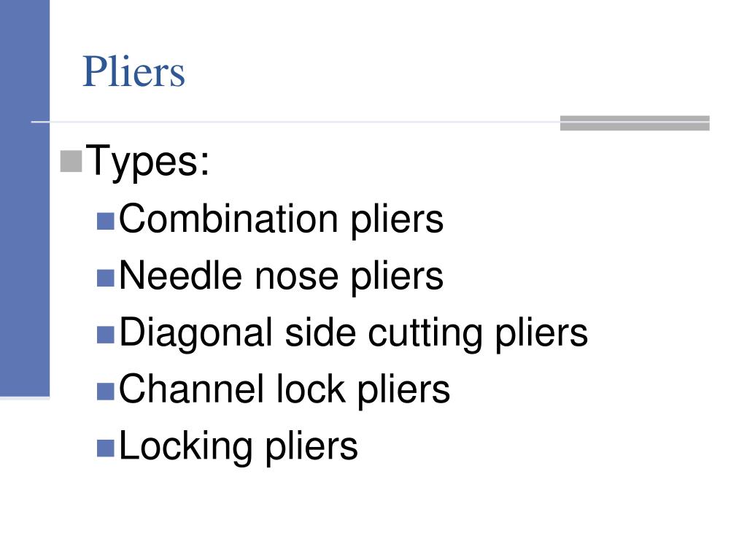Click the "Pliers" slide title
The image size is (747, 560).
[x=134, y=71]
